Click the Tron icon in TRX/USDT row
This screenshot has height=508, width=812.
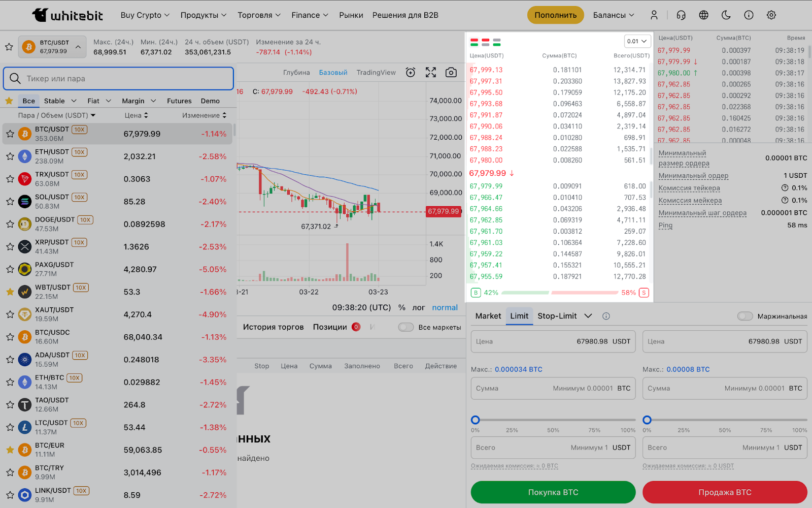(25, 179)
